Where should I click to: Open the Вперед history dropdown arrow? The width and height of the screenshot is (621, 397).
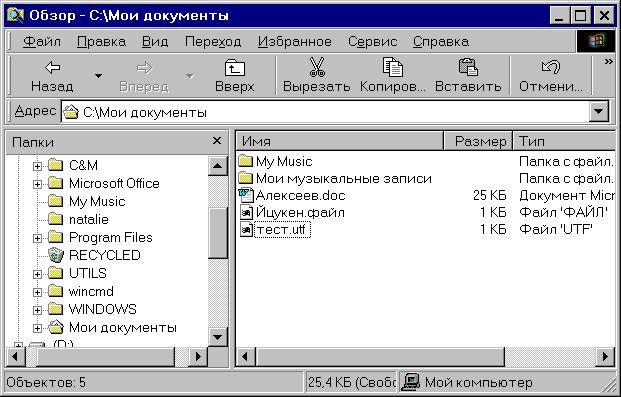point(190,76)
